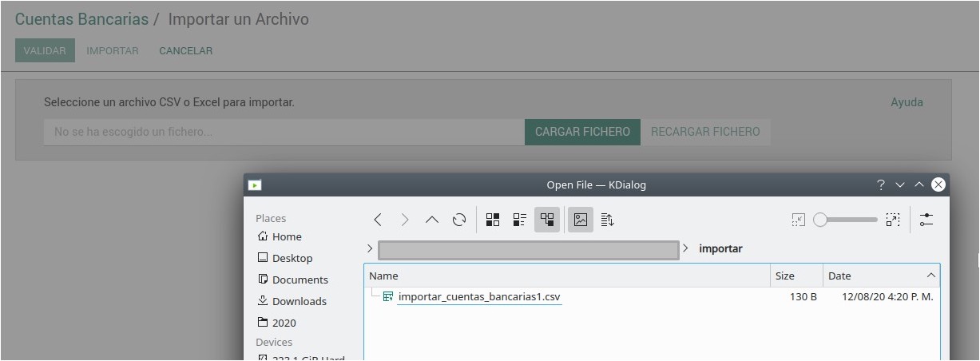Toggle the detailed tree view mode
This screenshot has width=980, height=361.
[547, 220]
